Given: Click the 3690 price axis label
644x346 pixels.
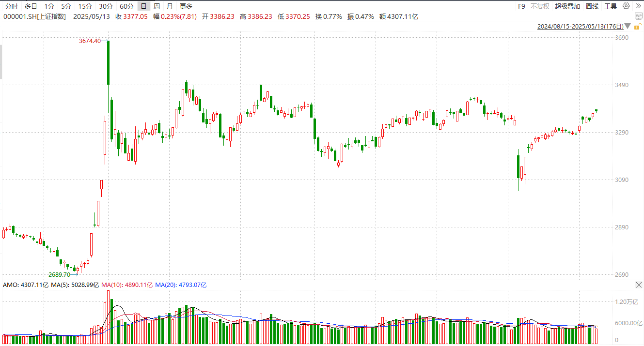Looking at the screenshot, I should (x=622, y=38).
